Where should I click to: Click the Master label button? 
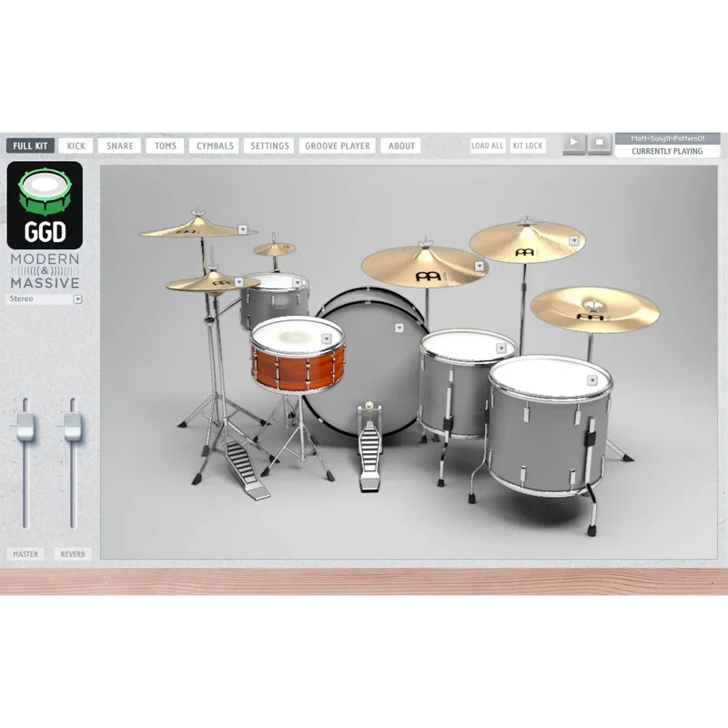pos(25,554)
